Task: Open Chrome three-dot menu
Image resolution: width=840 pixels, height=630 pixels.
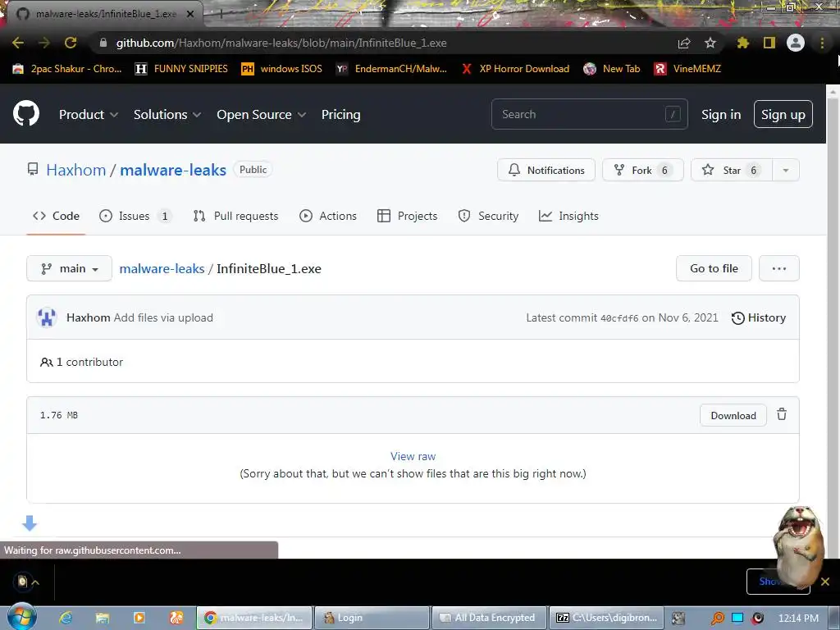Action: [x=822, y=43]
